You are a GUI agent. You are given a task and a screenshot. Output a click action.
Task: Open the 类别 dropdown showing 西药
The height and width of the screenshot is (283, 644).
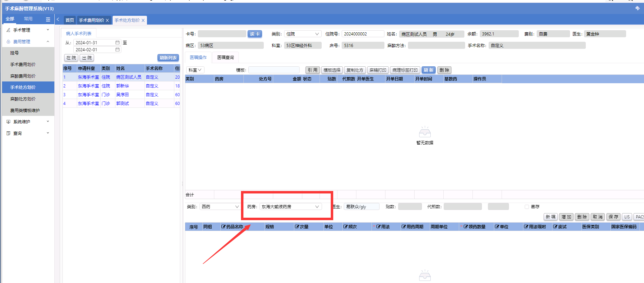pyautogui.click(x=220, y=207)
